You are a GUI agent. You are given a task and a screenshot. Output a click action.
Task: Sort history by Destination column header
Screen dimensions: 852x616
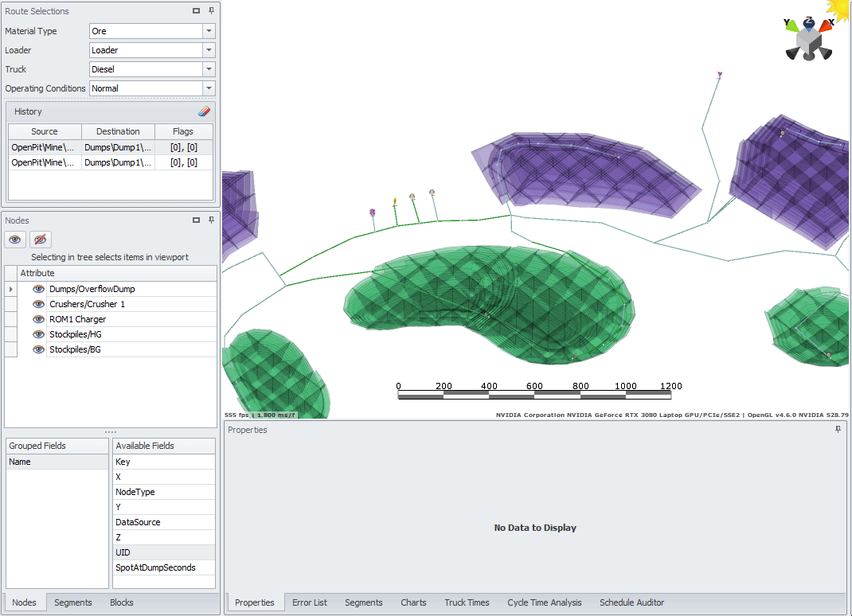click(118, 131)
